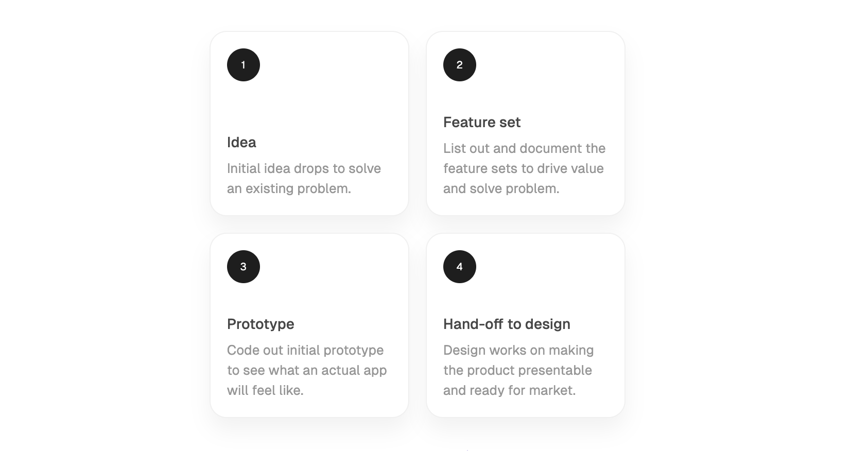This screenshot has width=868, height=451.
Task: Click the 'List out and document' description
Action: [x=524, y=168]
